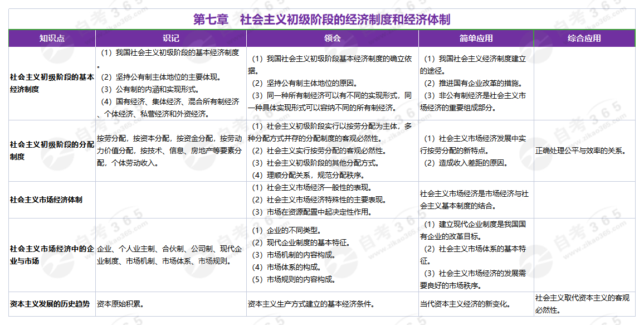The height and width of the screenshot is (325, 644).
Task: Click the row label "社会主义初级阶段的基本经济制度"
Action: coord(52,83)
